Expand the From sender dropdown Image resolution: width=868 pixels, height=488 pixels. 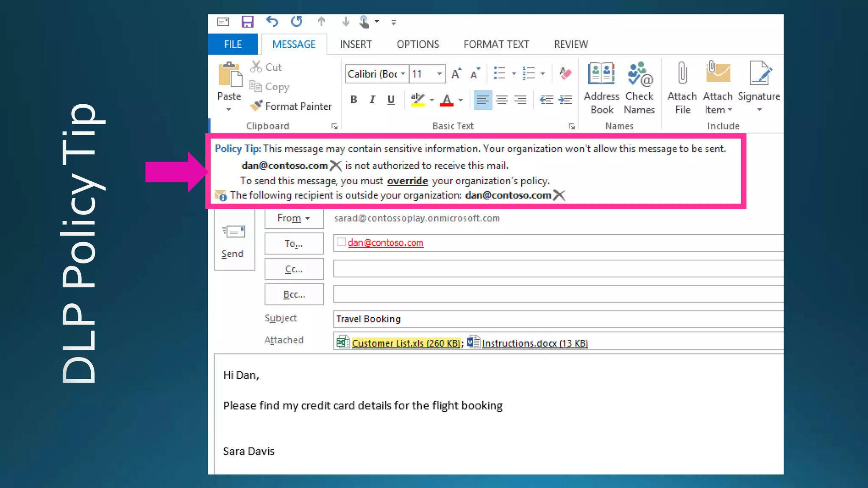294,218
